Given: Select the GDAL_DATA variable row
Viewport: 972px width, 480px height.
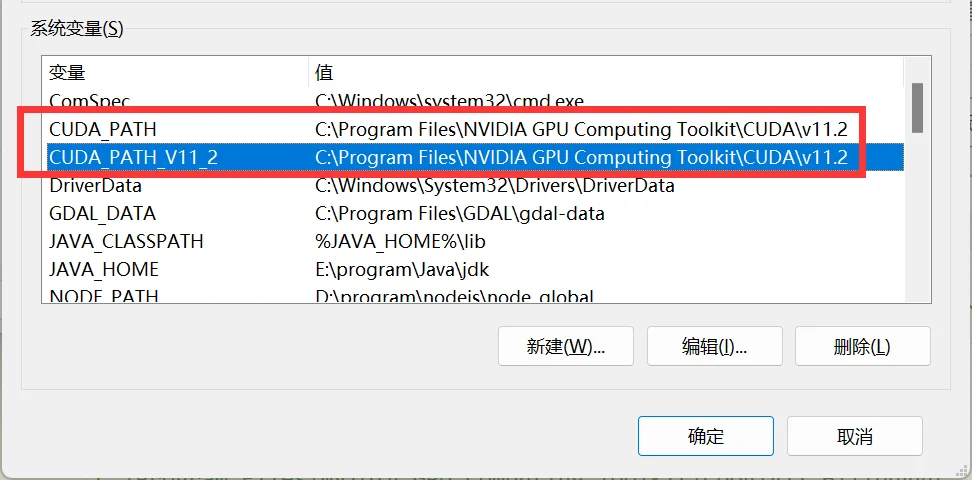Looking at the screenshot, I should [102, 213].
